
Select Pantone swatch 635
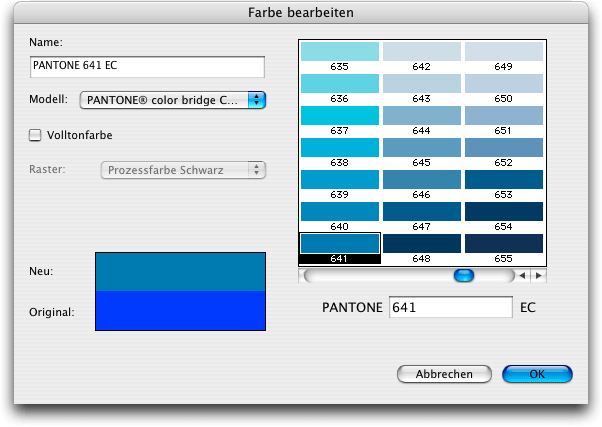pos(340,51)
